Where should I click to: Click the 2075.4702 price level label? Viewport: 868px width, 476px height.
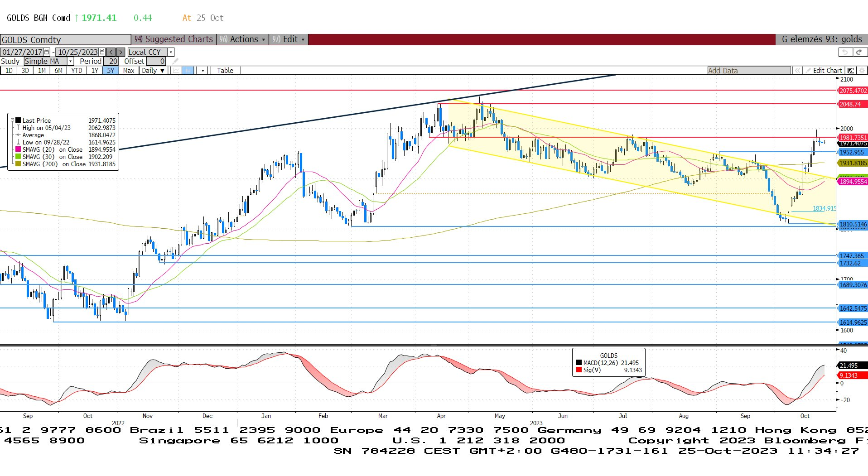853,91
